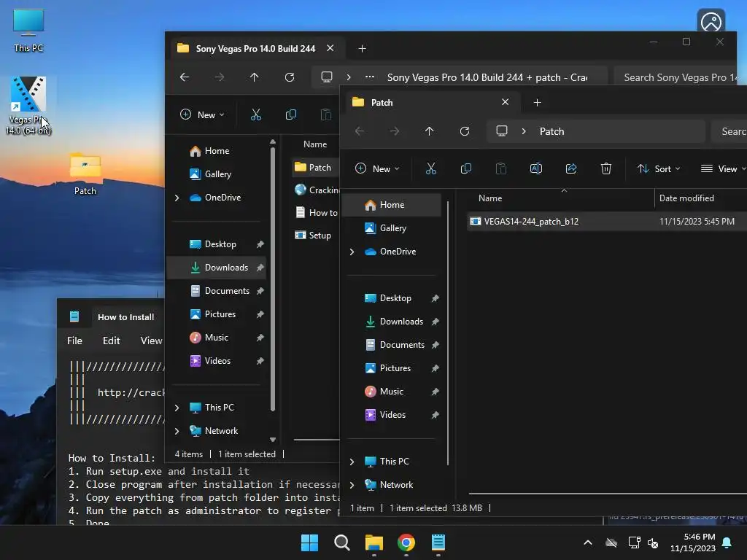Click Patch address bar path field

595,131
